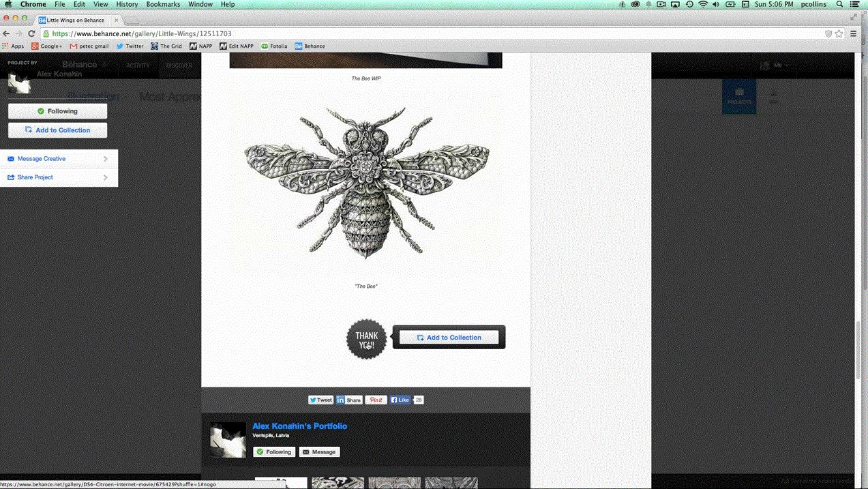Open the petec gmail bookmark
The image size is (868, 489).
coord(89,46)
